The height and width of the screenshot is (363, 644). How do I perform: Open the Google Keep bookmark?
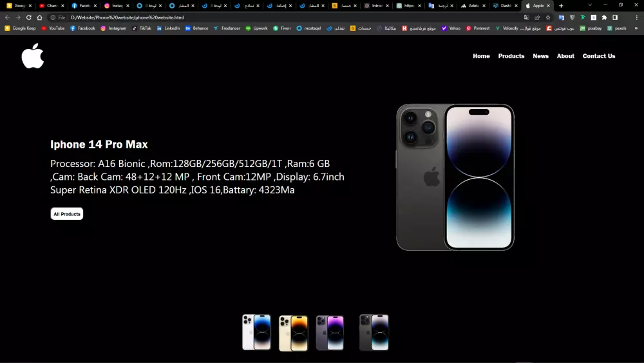pyautogui.click(x=20, y=28)
